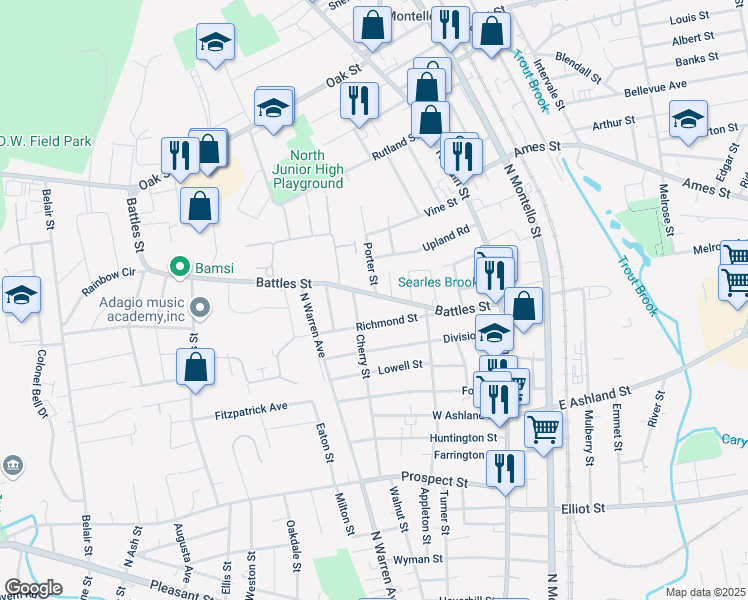Viewport: 748px width, 600px height.
Task: Select the Wyman St street label
Action: (x=418, y=559)
